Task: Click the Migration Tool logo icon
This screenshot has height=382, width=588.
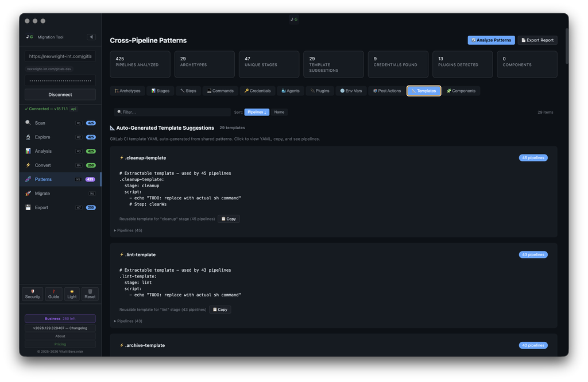Action: (x=30, y=37)
